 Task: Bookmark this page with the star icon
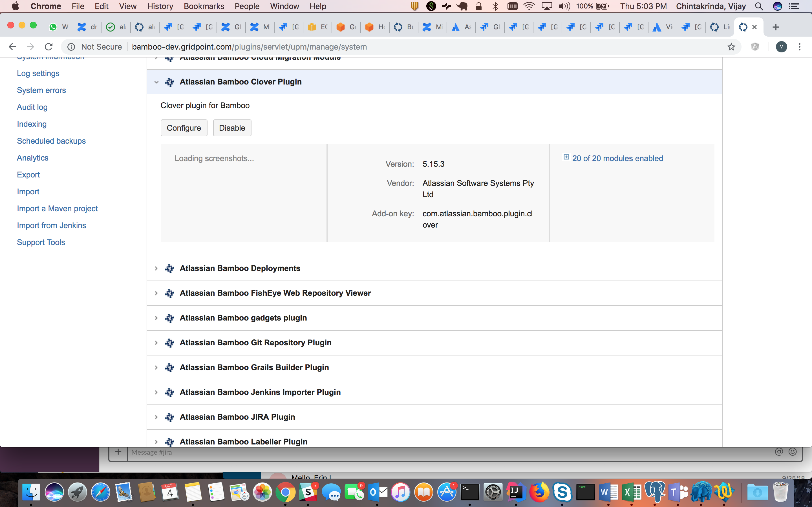click(x=731, y=47)
